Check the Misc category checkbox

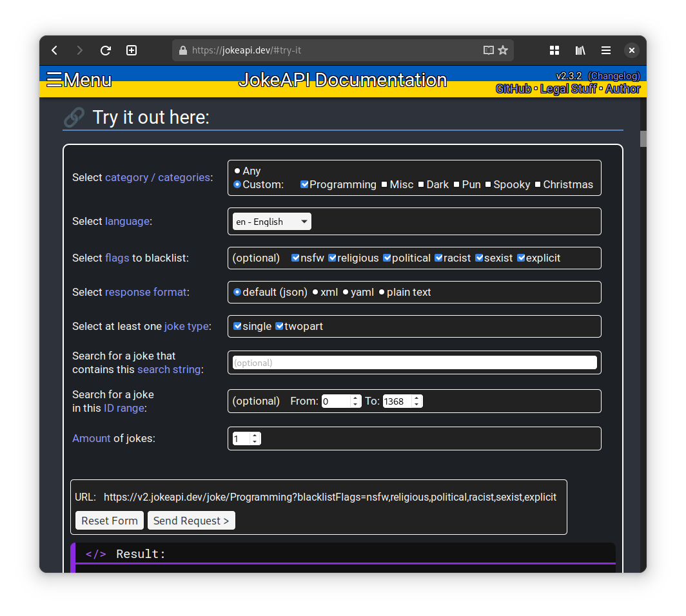pyautogui.click(x=384, y=184)
